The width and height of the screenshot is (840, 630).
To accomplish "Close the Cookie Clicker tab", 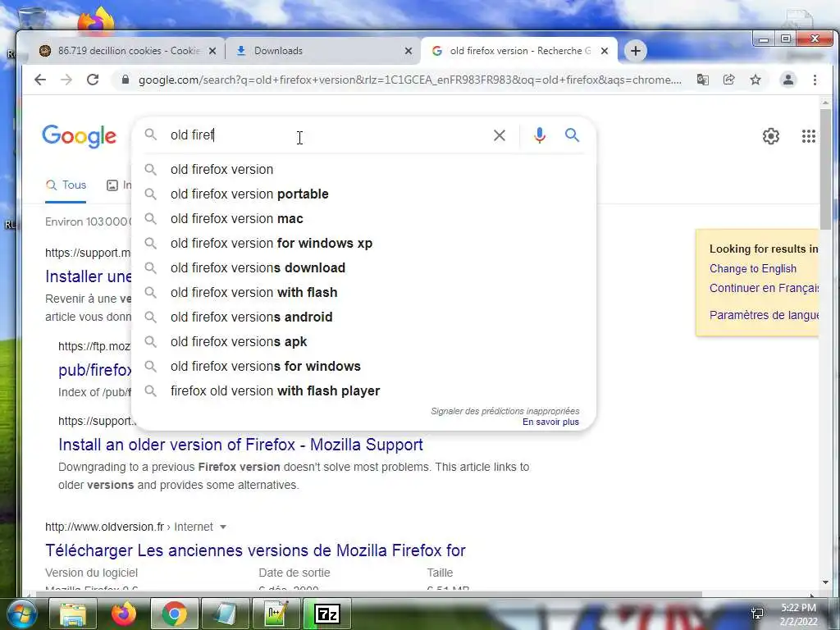I will (212, 51).
